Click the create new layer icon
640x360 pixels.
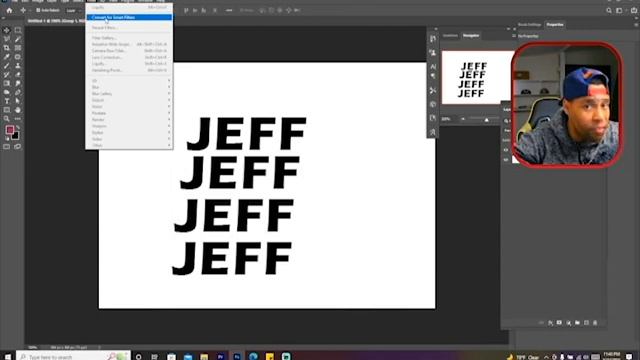[x=586, y=323]
